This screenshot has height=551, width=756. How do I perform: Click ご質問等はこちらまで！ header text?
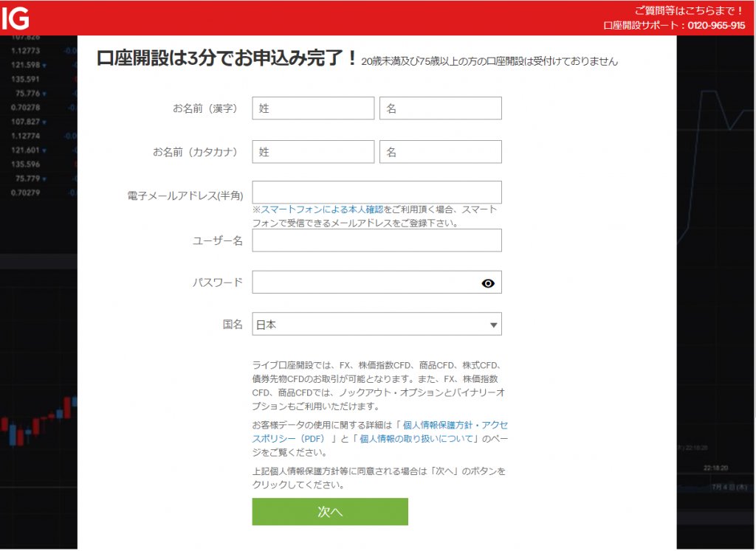click(x=690, y=10)
